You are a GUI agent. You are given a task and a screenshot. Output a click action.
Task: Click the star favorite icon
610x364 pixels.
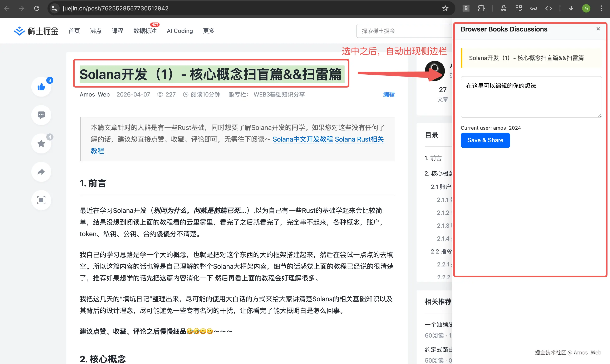(x=41, y=143)
